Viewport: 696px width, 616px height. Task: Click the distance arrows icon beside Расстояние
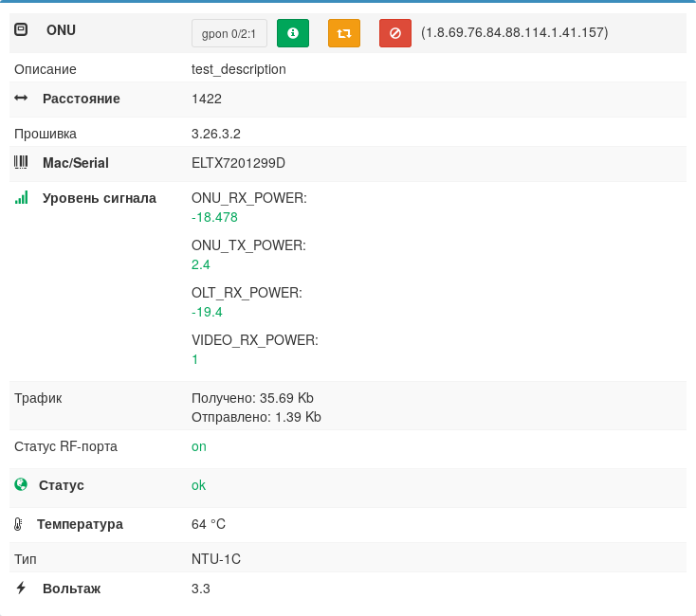click(x=21, y=99)
